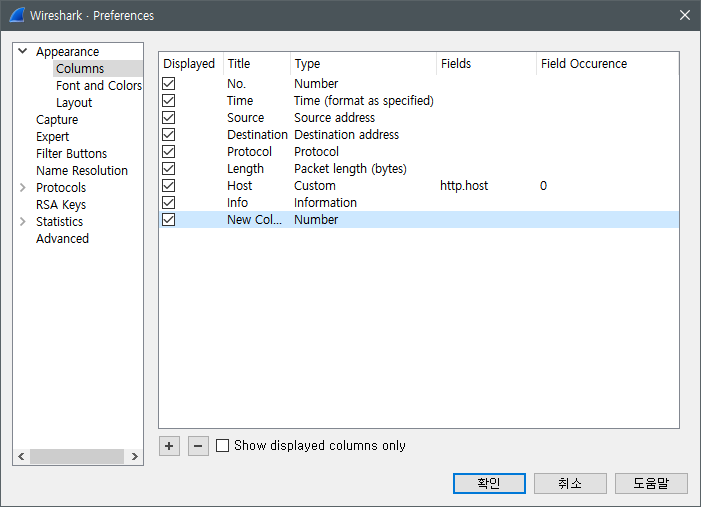The height and width of the screenshot is (507, 701).
Task: Click the Title column header
Action: [257, 63]
